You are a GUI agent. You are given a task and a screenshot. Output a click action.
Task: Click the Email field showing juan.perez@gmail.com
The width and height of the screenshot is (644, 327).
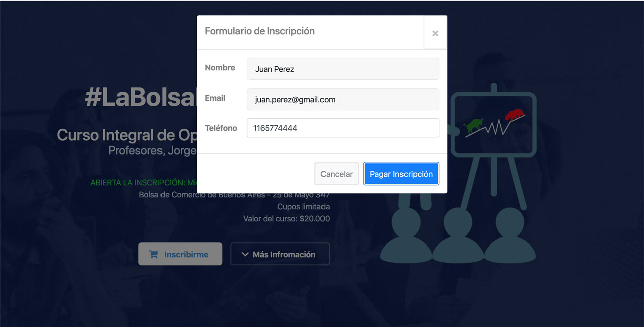pos(343,99)
